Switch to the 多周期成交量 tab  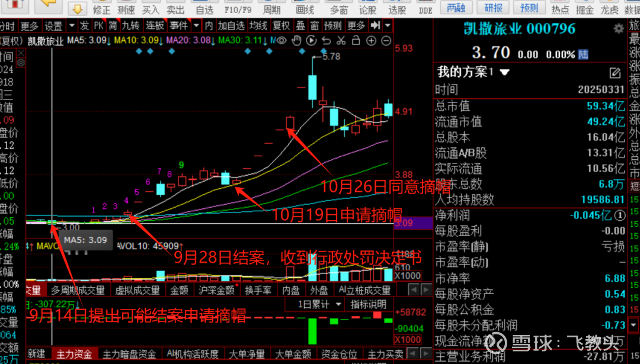click(x=78, y=290)
